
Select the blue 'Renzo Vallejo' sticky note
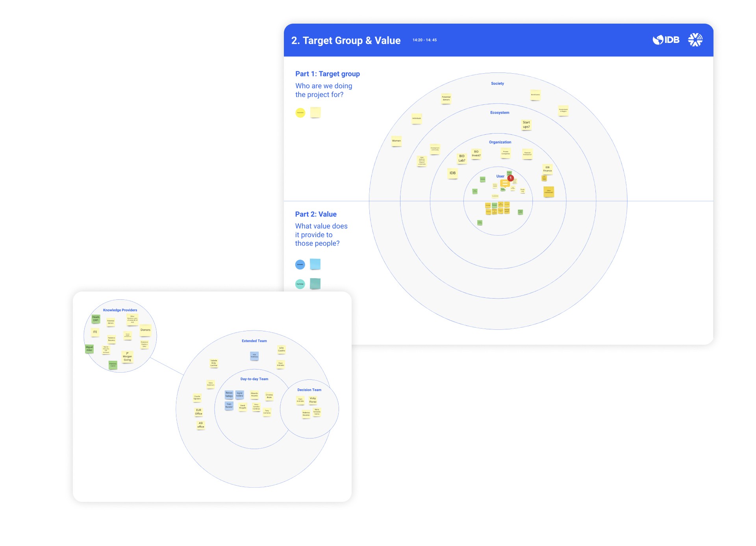[229, 394]
